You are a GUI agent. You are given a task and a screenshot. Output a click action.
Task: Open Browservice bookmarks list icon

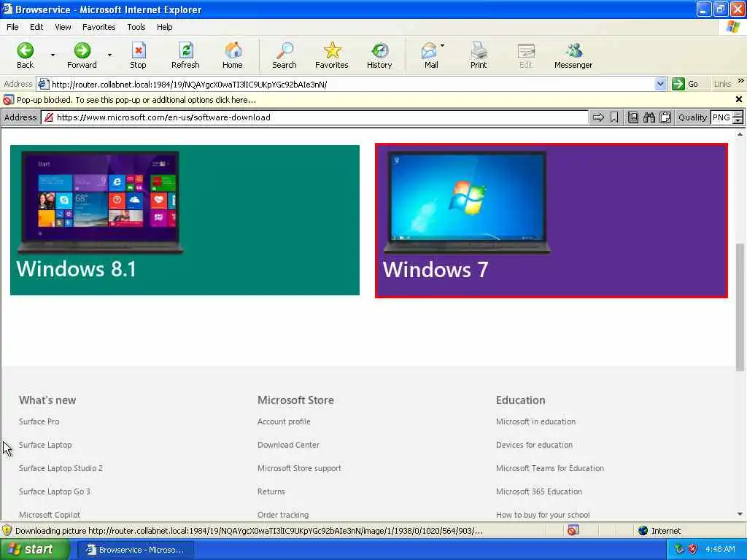[633, 117]
